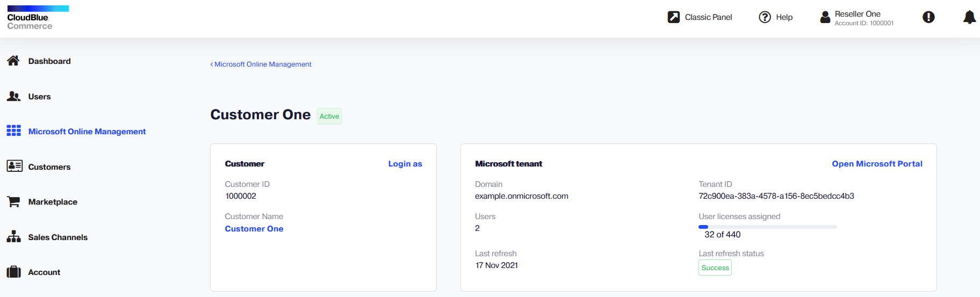
Task: Click the Customer Name field label
Action: [x=254, y=216]
